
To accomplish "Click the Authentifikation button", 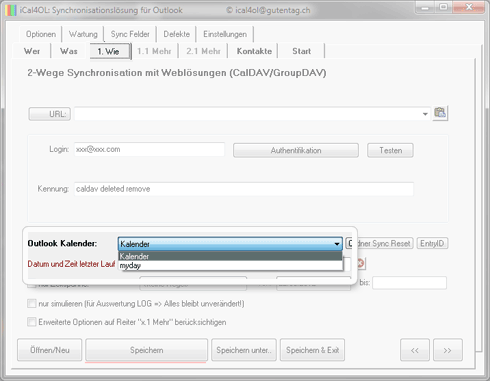I will 296,150.
